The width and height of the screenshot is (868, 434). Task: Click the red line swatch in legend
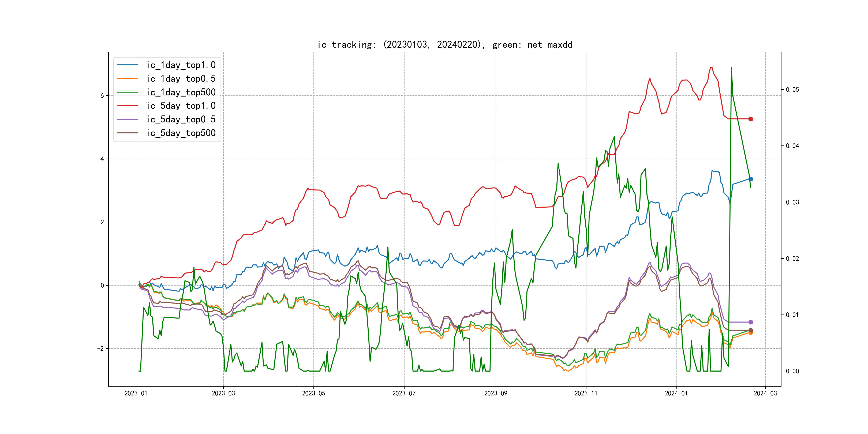click(127, 106)
